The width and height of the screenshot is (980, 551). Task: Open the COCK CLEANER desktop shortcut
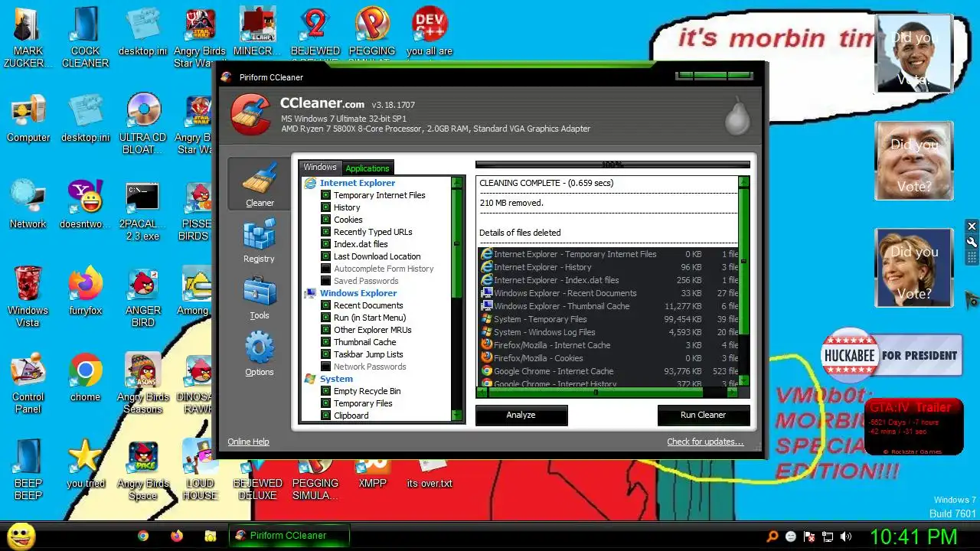85,37
